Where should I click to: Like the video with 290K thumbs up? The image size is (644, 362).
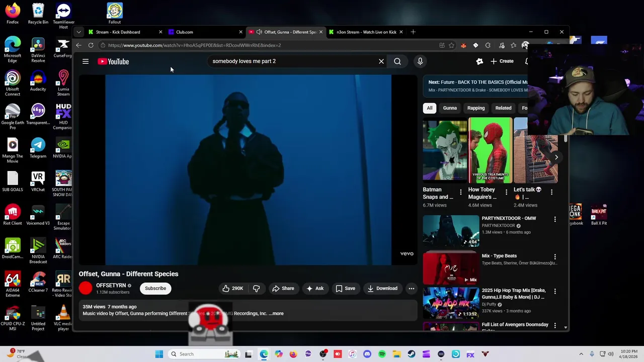click(233, 288)
